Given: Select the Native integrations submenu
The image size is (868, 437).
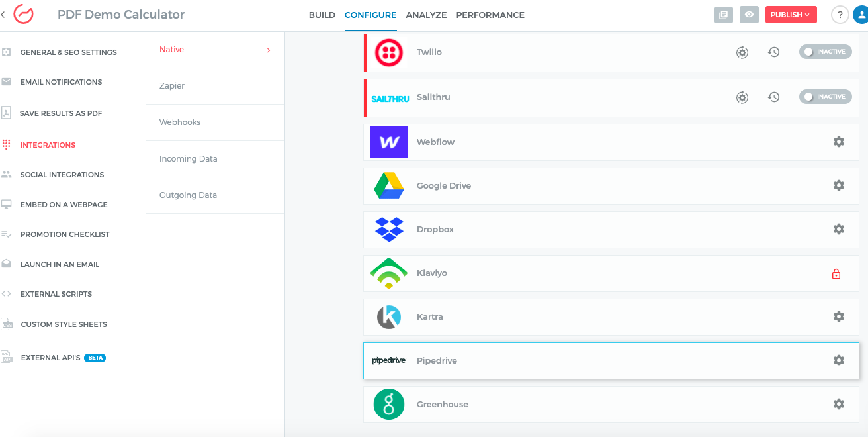Looking at the screenshot, I should (x=215, y=50).
